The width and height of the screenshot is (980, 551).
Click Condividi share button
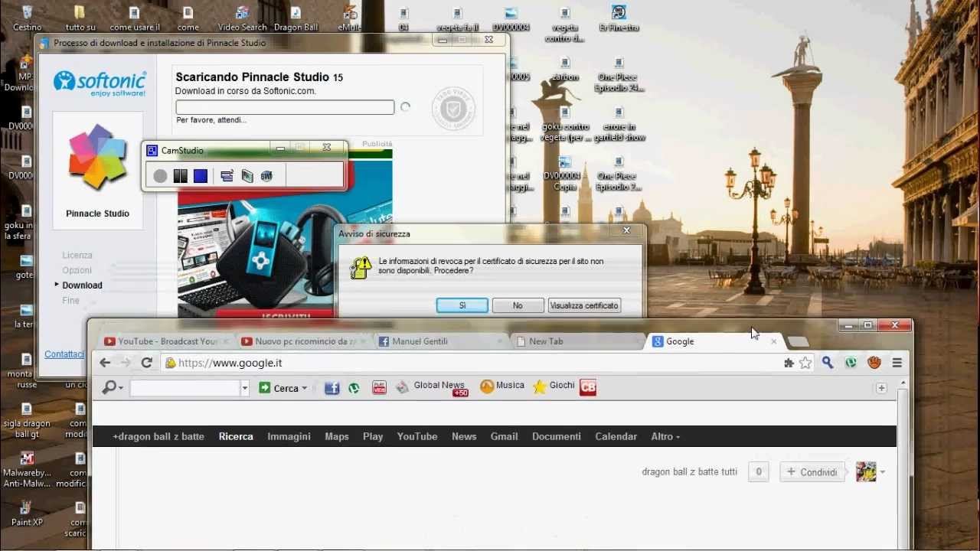click(812, 472)
